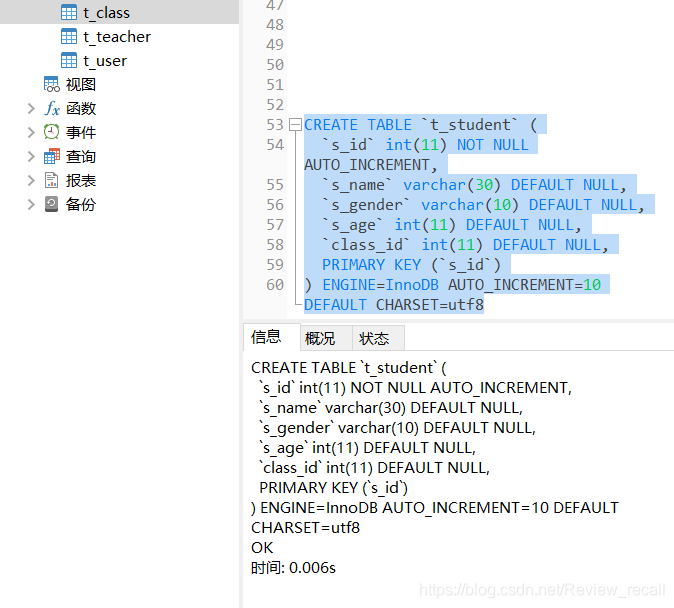
Task: Expand the 函数 tree node arrow
Action: 31,108
